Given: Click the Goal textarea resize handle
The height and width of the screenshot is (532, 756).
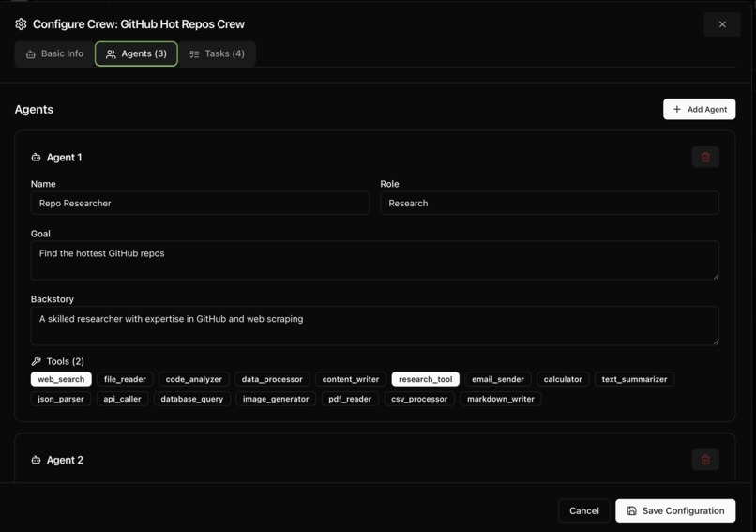Looking at the screenshot, I should (716, 277).
